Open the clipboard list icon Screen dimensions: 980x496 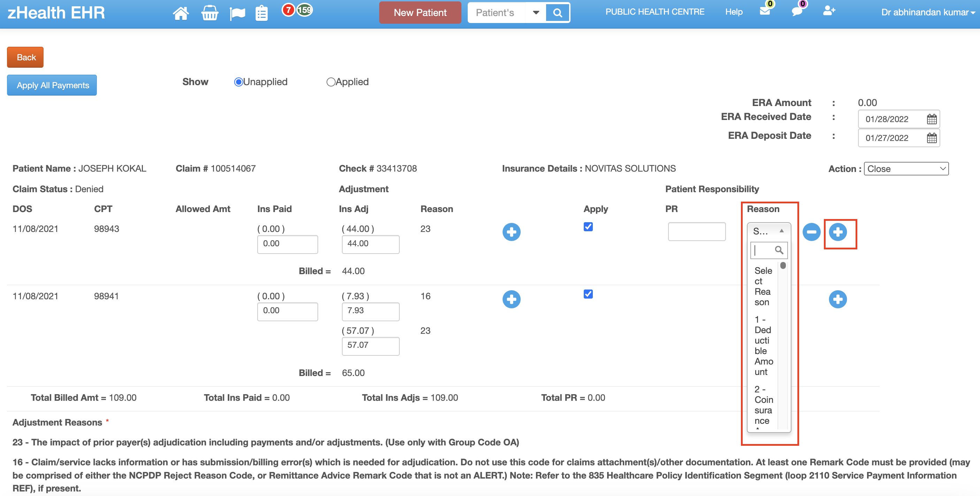tap(262, 13)
